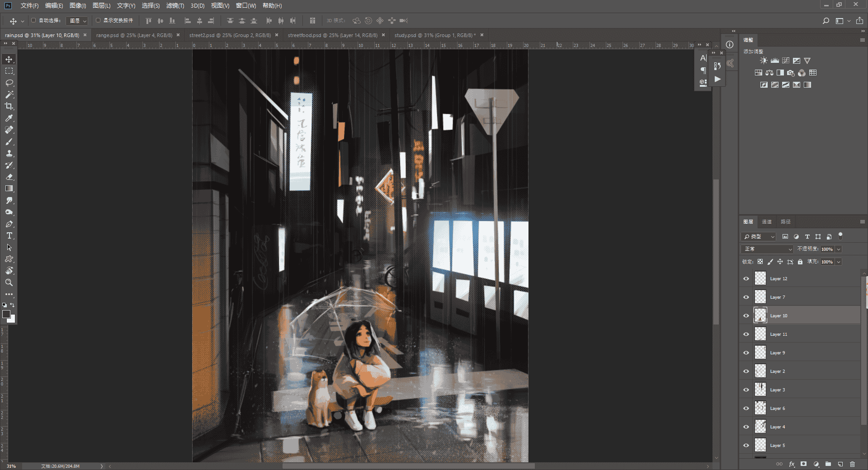The height and width of the screenshot is (470, 868).
Task: Open the Filter (滤镜) menu
Action: [175, 5]
